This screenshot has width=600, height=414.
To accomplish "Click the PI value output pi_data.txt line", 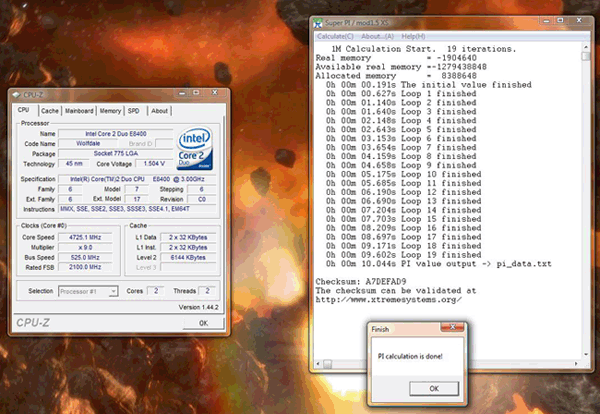I will tap(439, 264).
